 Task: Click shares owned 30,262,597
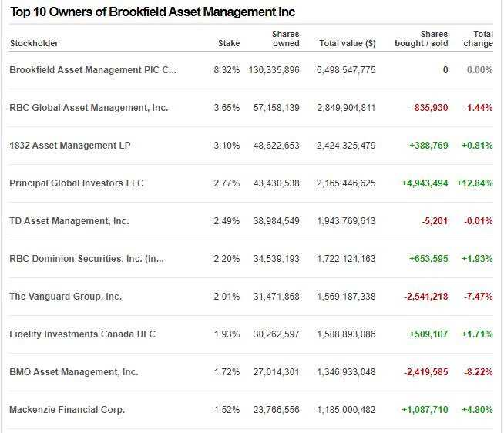pyautogui.click(x=277, y=334)
